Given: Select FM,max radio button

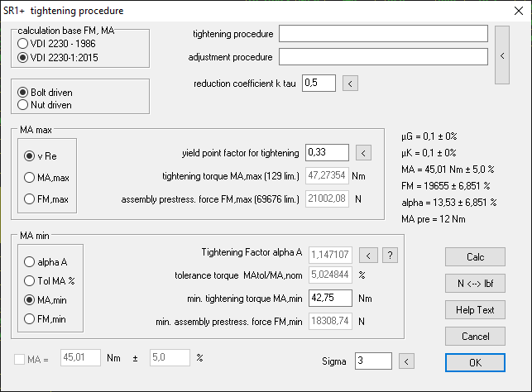Looking at the screenshot, I should point(30,198).
